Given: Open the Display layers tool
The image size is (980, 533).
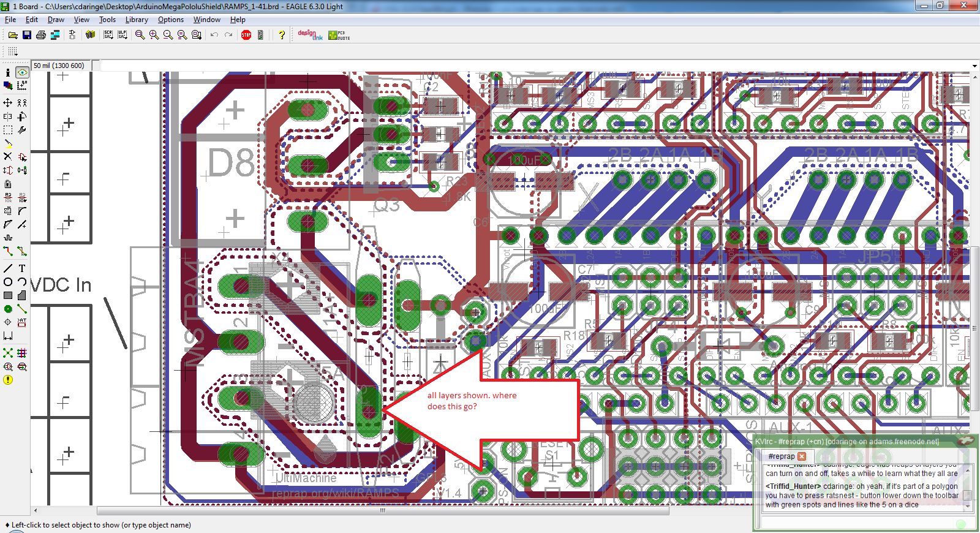Looking at the screenshot, I should [8, 86].
